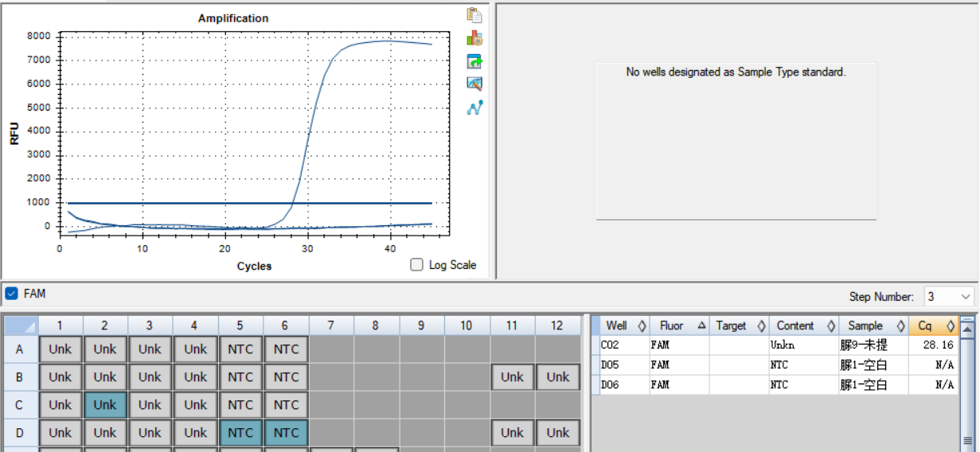
Task: Sort table by Content column header
Action: (803, 325)
